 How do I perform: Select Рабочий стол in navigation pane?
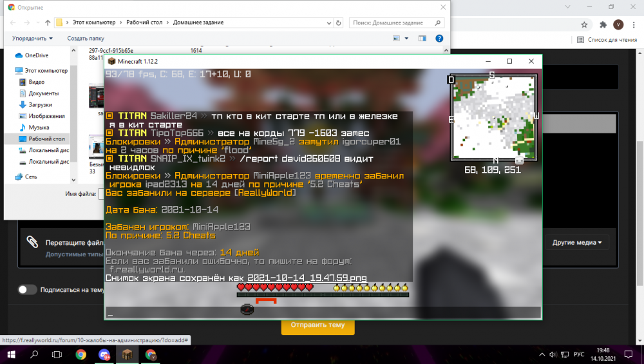click(46, 139)
